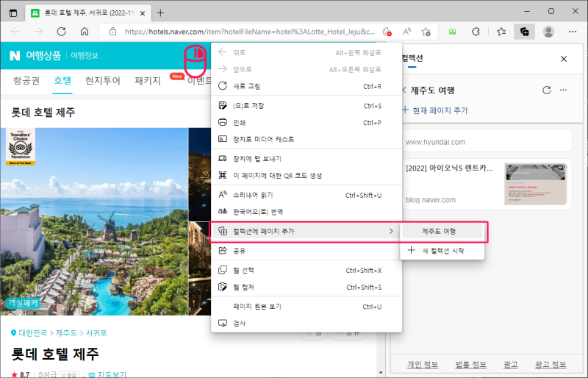588x378 pixels.
Task: Click the page scrollbar down arrow
Action: [381, 373]
